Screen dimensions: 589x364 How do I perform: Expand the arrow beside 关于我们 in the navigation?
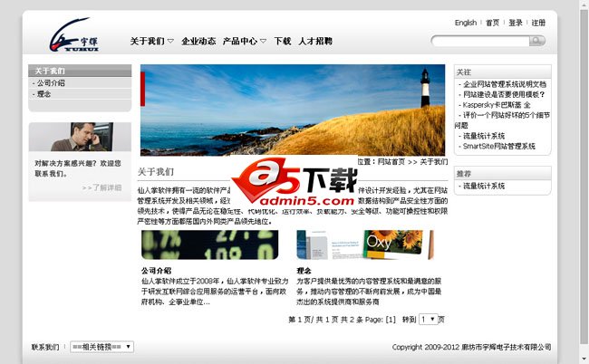(170, 41)
